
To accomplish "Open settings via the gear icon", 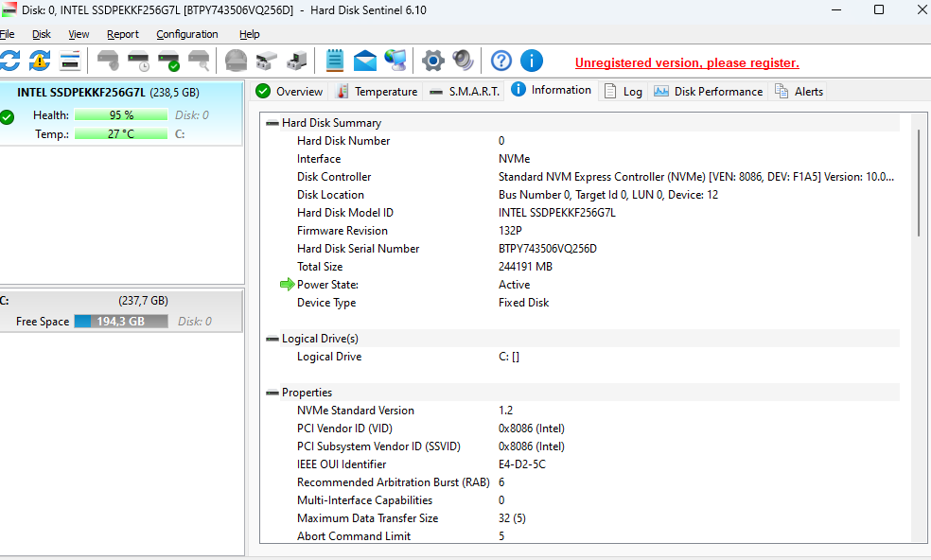I will [x=432, y=61].
